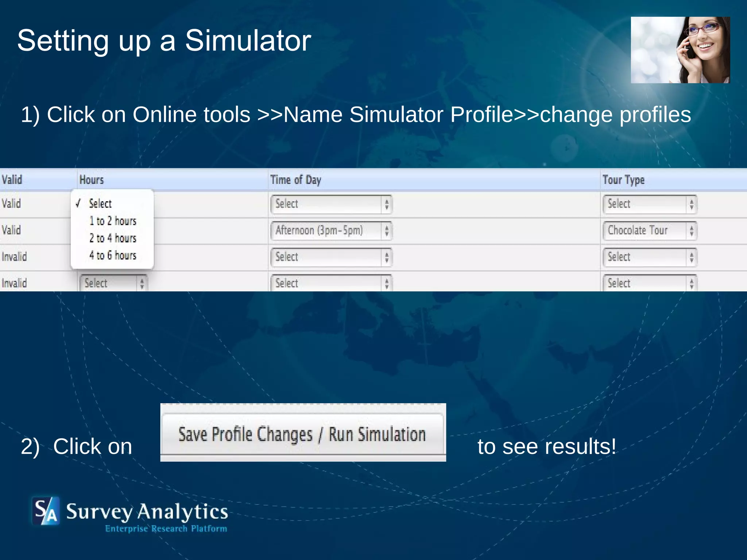Click 'Save Profile Changes / Run Simulation' button
This screenshot has height=560, width=747.
[303, 434]
